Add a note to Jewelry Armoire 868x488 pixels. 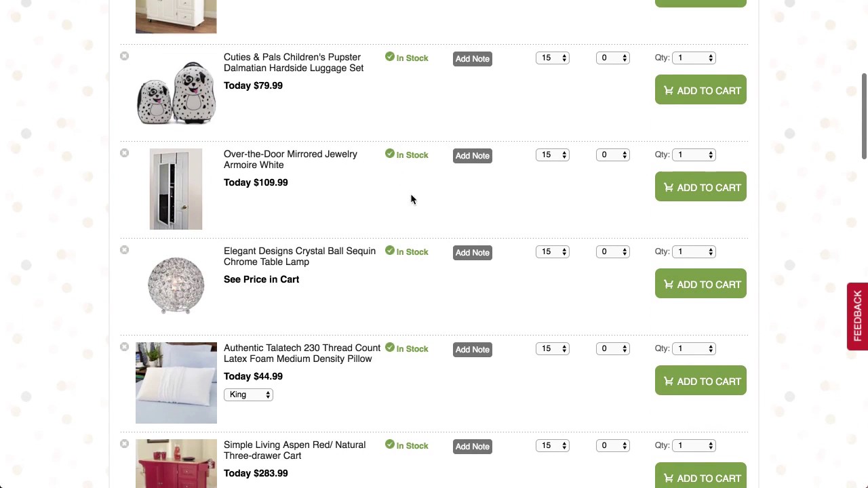[473, 156]
